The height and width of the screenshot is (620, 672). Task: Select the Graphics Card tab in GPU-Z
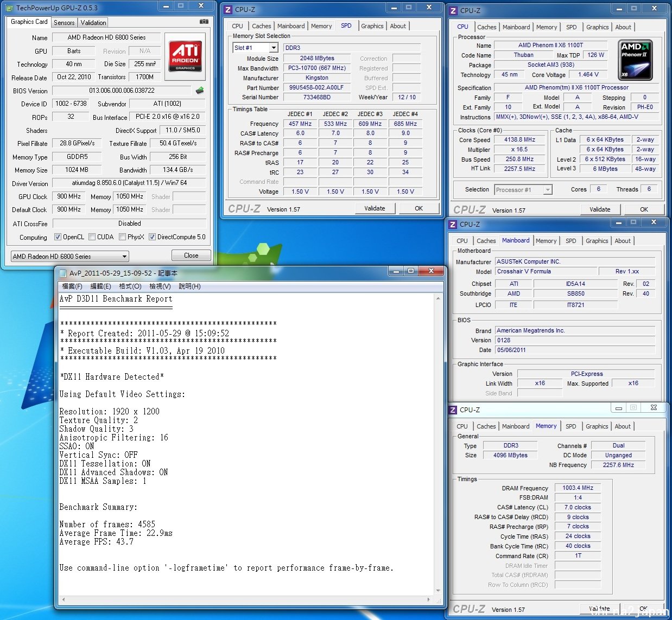29,22
